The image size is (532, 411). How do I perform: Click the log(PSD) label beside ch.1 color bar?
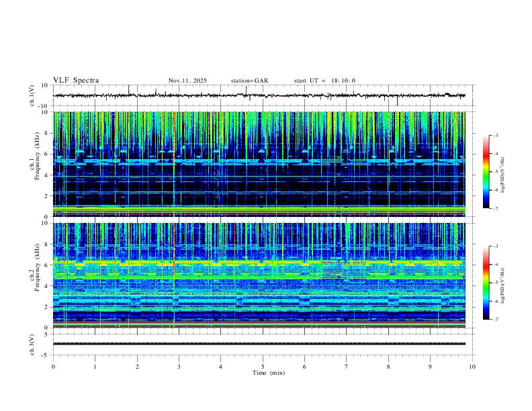click(x=503, y=175)
